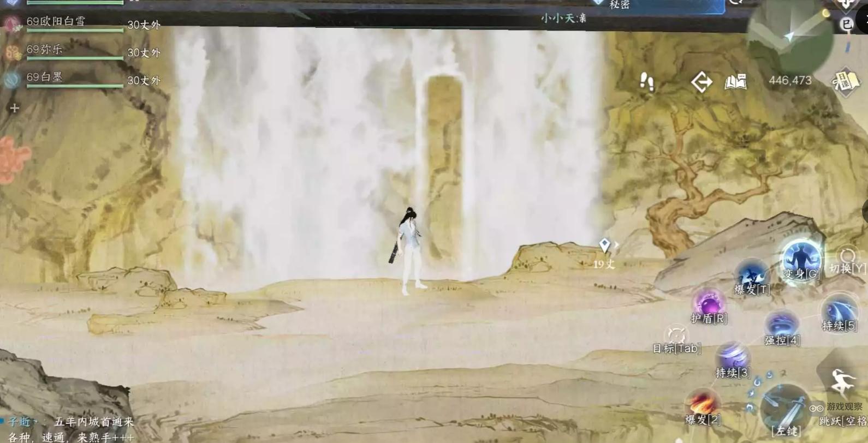The image size is (868, 443).
Task: Open the book with chat bubble icon
Action: [735, 82]
